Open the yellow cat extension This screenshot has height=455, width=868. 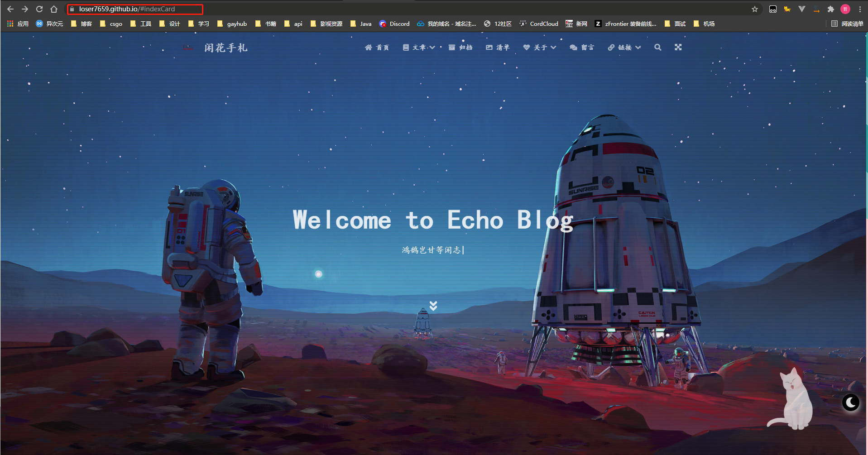click(x=787, y=9)
